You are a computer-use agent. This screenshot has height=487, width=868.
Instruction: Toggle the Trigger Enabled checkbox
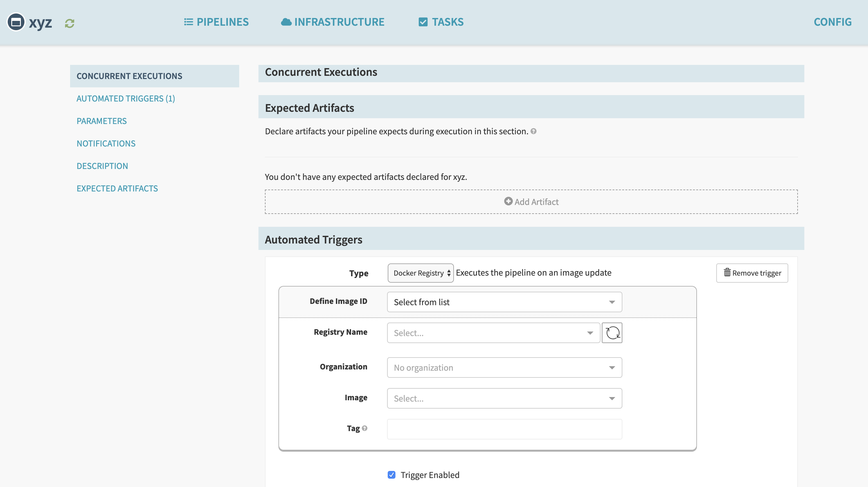pos(391,475)
